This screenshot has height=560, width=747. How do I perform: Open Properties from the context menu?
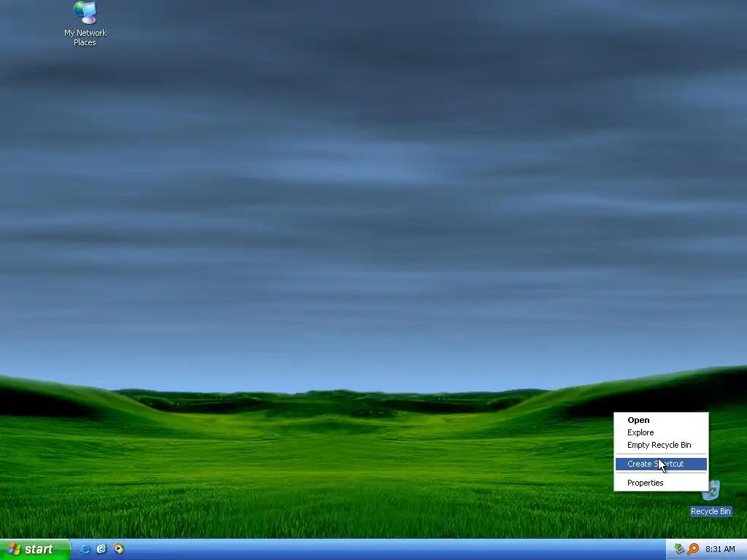(661, 483)
